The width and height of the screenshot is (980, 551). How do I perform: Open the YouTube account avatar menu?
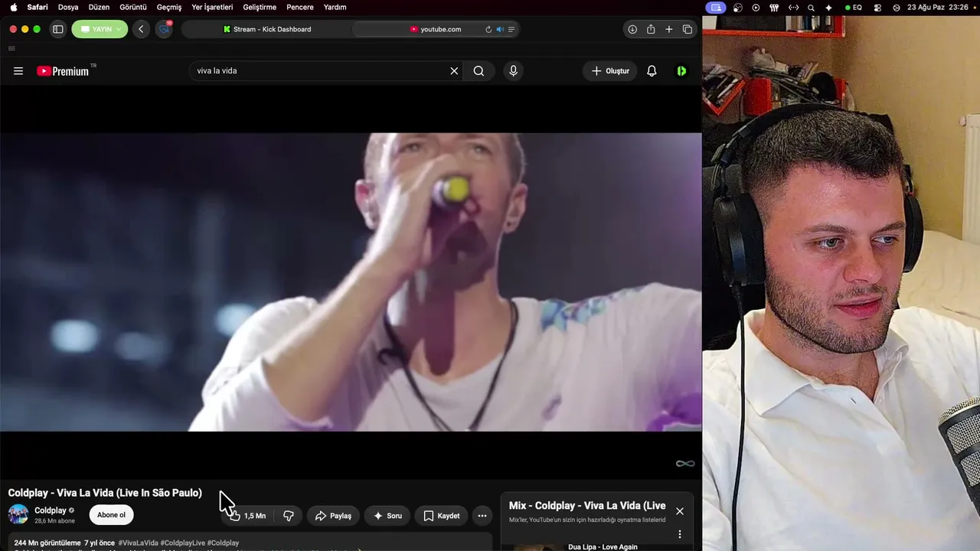point(681,71)
